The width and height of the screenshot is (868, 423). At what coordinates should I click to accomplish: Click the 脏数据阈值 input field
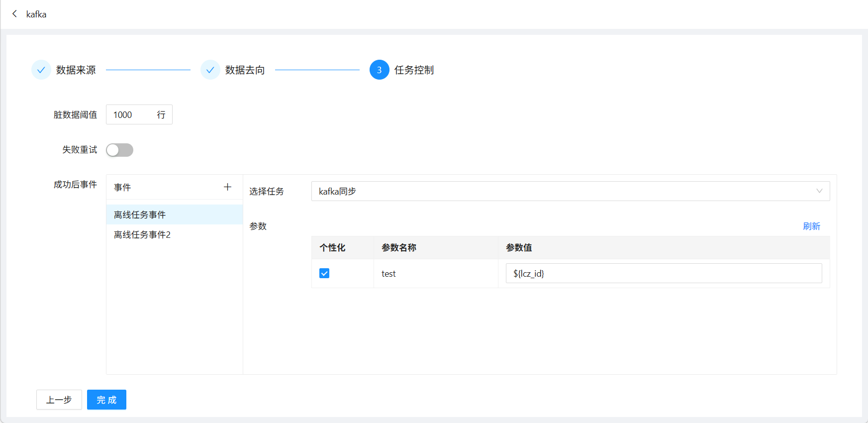pyautogui.click(x=130, y=115)
